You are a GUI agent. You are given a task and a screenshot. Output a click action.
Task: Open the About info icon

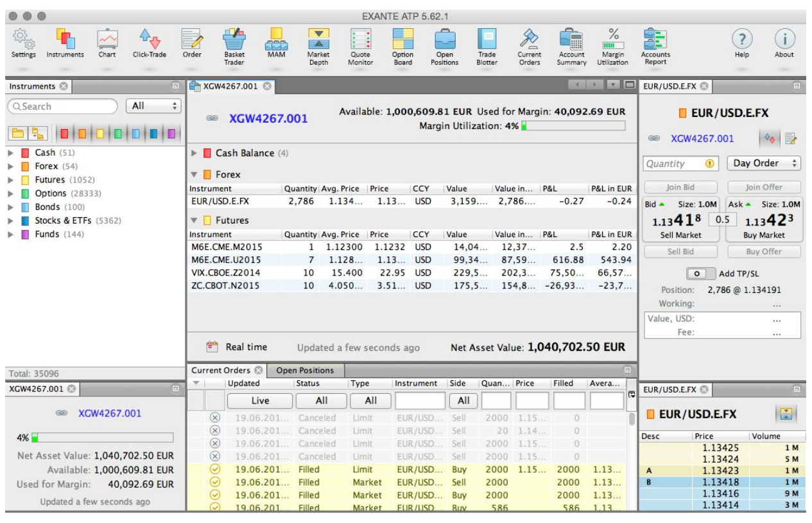[x=784, y=44]
